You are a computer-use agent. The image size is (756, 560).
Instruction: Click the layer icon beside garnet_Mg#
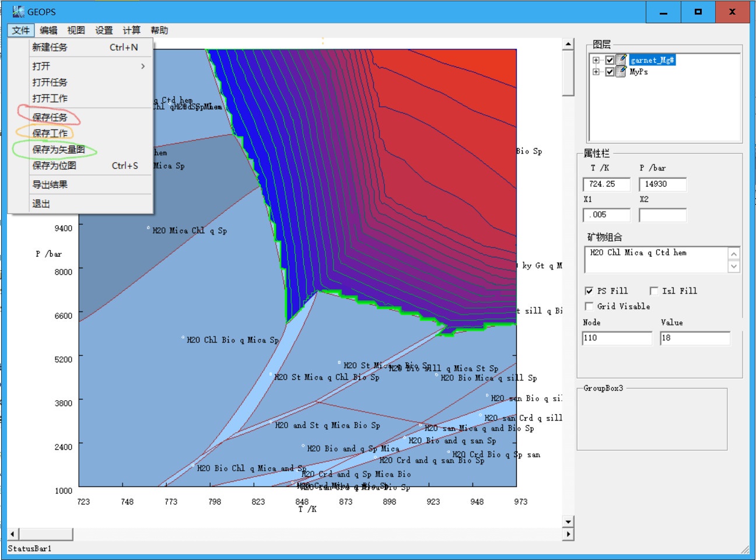point(622,60)
